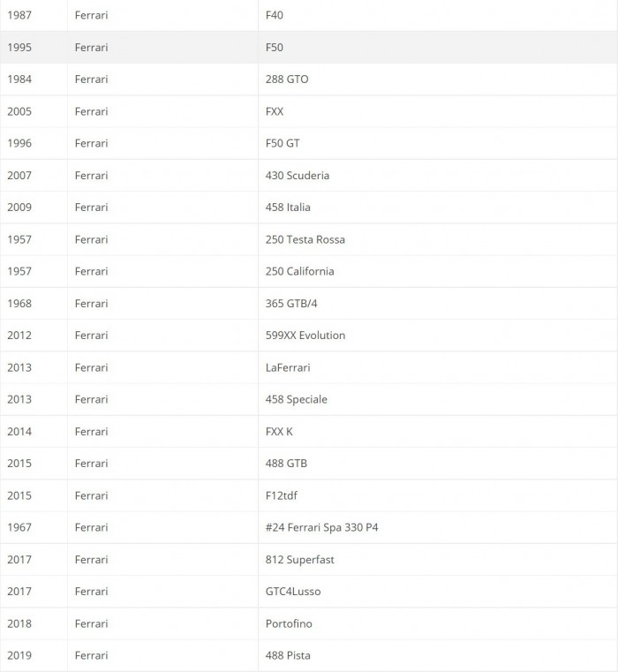Viewport: 618px width, 672px height.
Task: Select the FXX model entry
Action: pyautogui.click(x=275, y=111)
